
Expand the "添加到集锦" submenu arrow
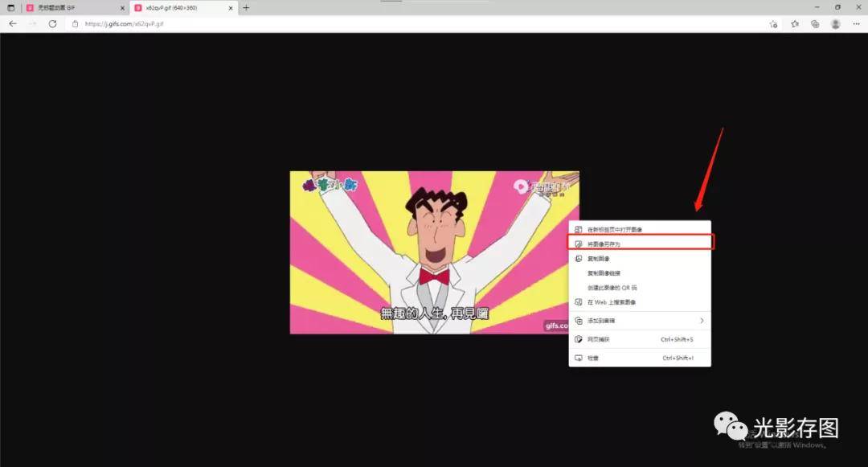click(701, 321)
